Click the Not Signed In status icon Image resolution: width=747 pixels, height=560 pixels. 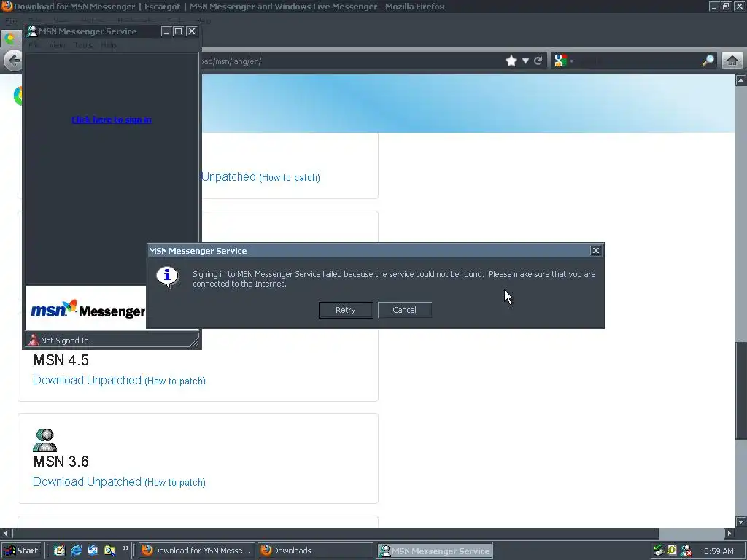(34, 340)
